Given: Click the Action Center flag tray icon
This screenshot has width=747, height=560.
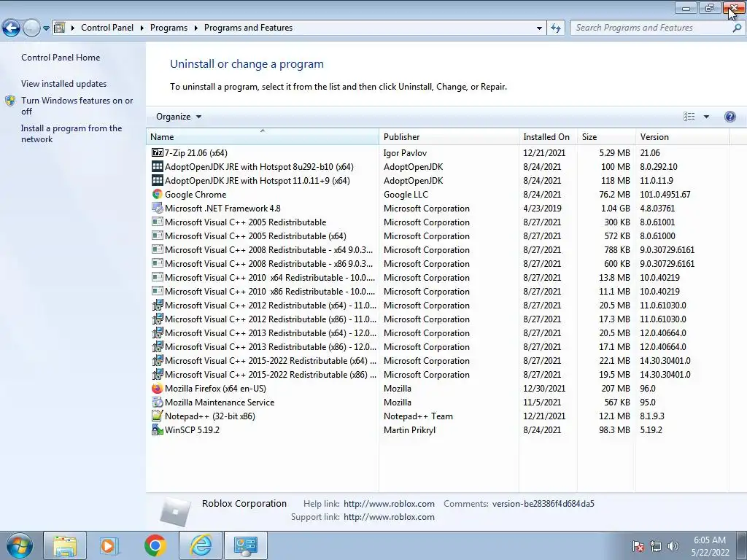Looking at the screenshot, I should (x=638, y=546).
